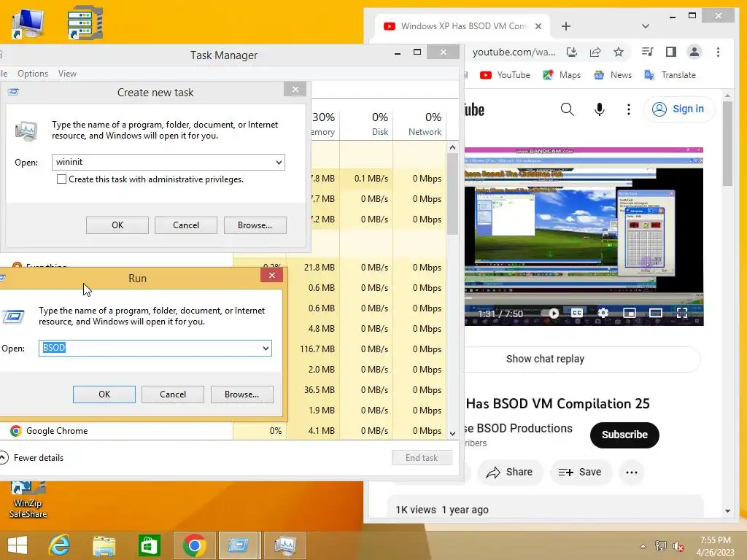Open Task Manager View menu
The image size is (747, 560).
67,74
